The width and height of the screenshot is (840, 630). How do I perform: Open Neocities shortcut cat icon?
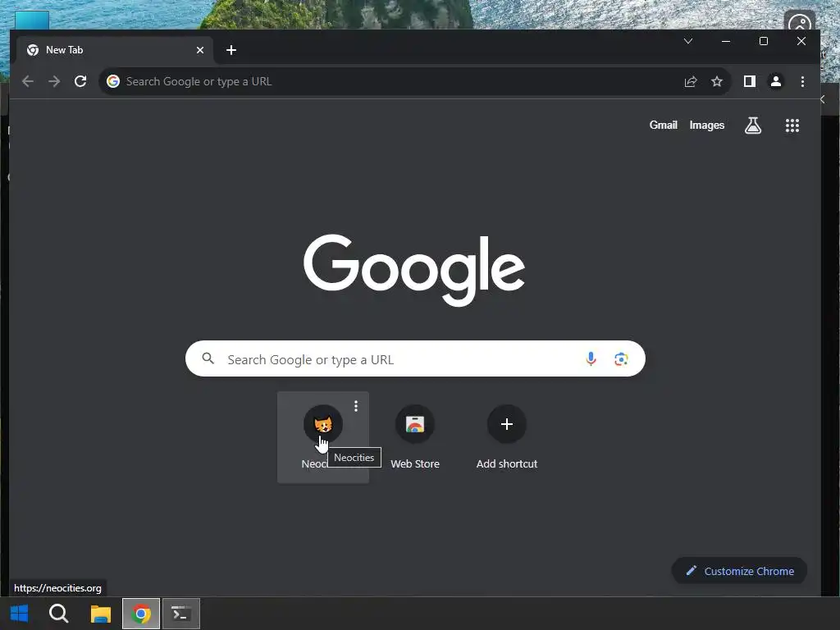[x=323, y=424]
